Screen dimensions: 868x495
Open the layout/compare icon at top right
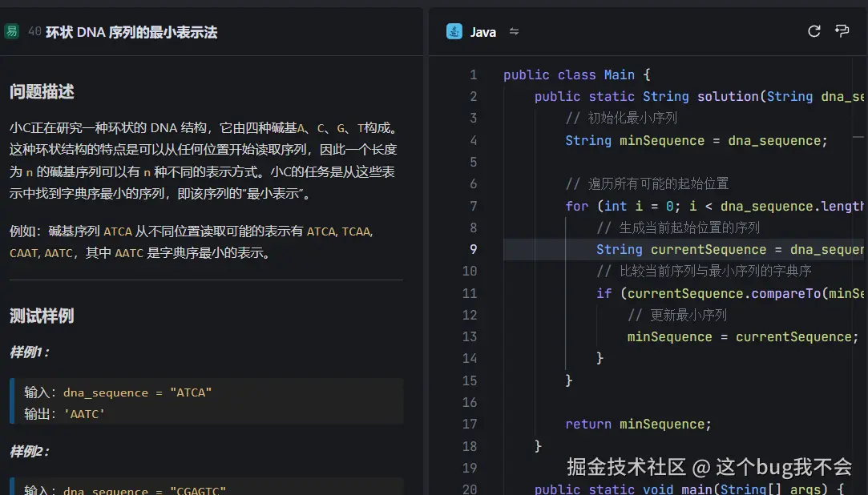point(842,30)
